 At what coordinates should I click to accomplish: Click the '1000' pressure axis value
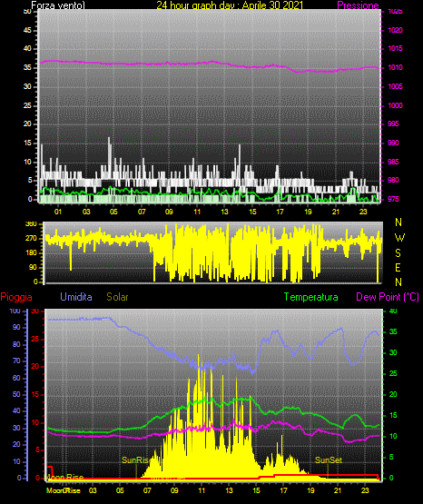395,105
